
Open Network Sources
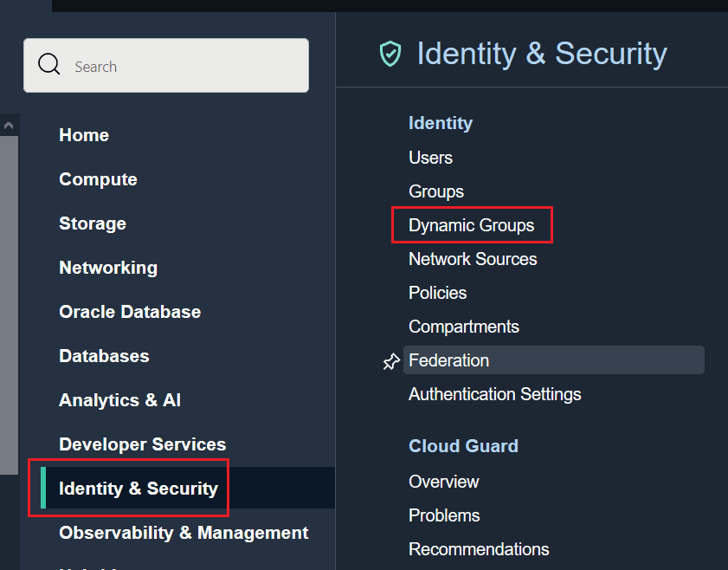click(x=473, y=258)
